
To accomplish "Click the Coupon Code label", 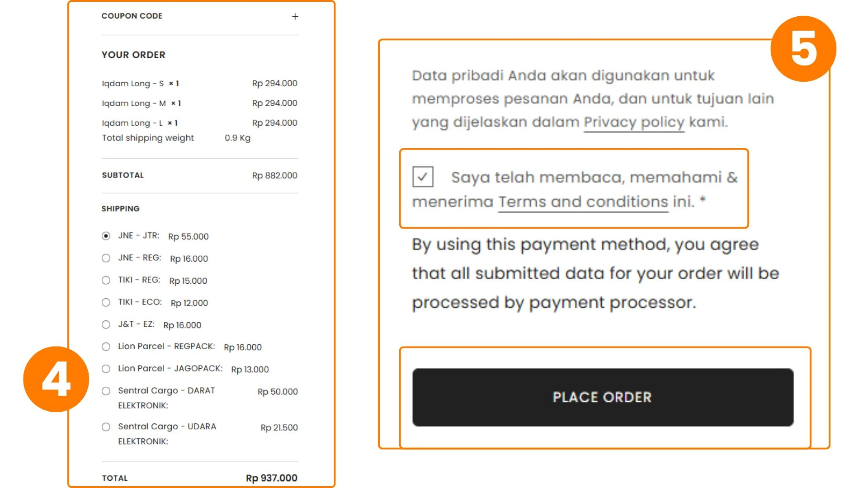I will [132, 16].
